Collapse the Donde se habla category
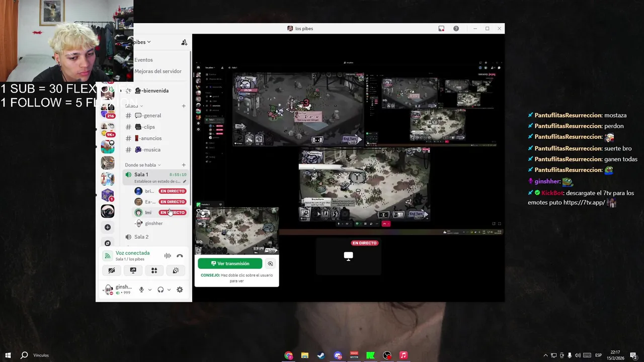This screenshot has width=644, height=362. (x=142, y=165)
